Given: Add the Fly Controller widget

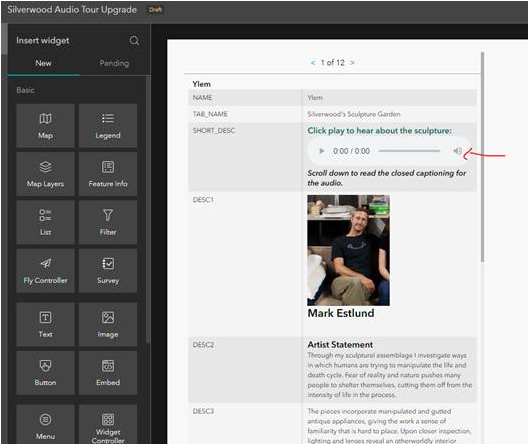Looking at the screenshot, I should point(45,271).
